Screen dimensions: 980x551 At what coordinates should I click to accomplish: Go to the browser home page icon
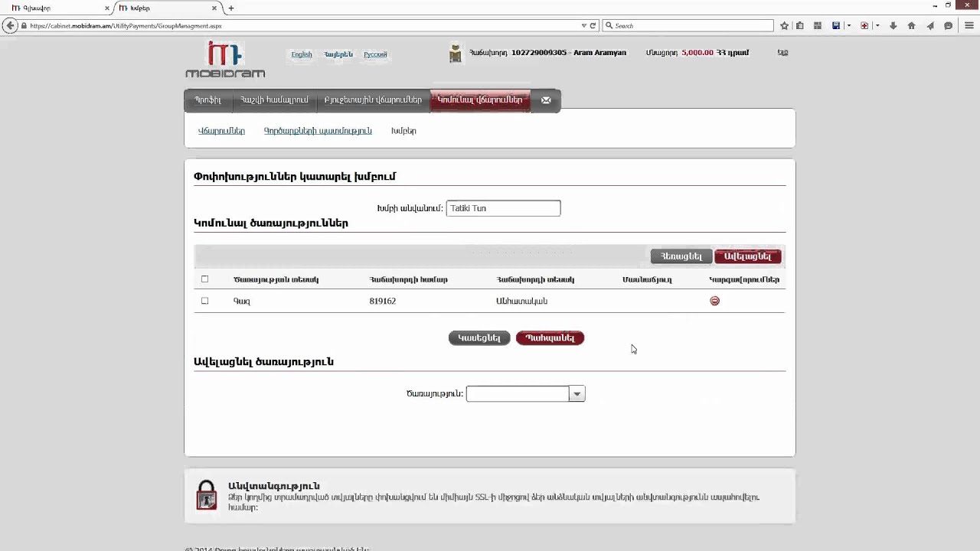tap(911, 25)
